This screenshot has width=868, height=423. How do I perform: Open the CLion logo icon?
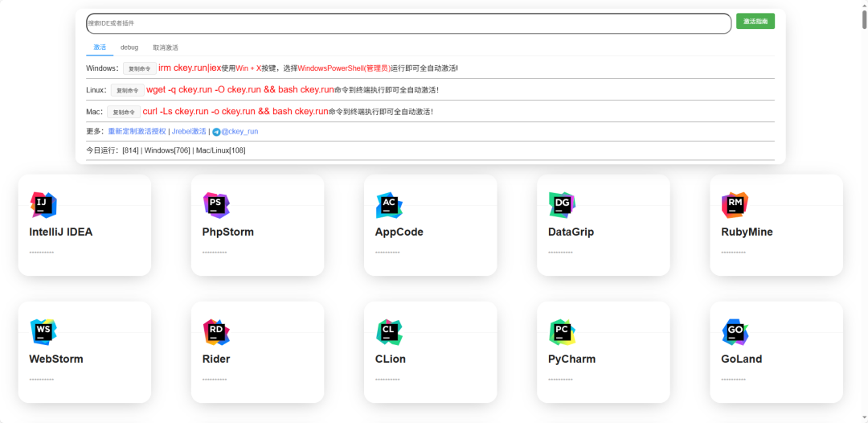tap(389, 331)
